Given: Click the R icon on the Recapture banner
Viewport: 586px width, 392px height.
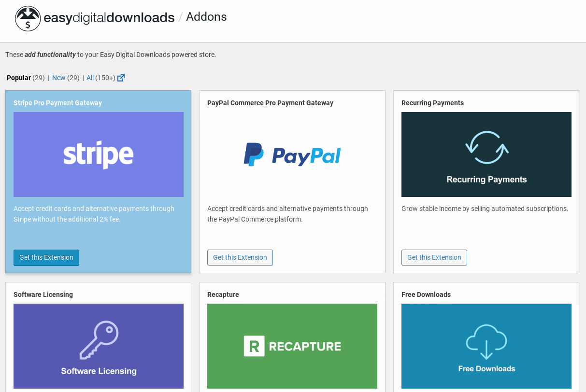Looking at the screenshot, I should [255, 346].
